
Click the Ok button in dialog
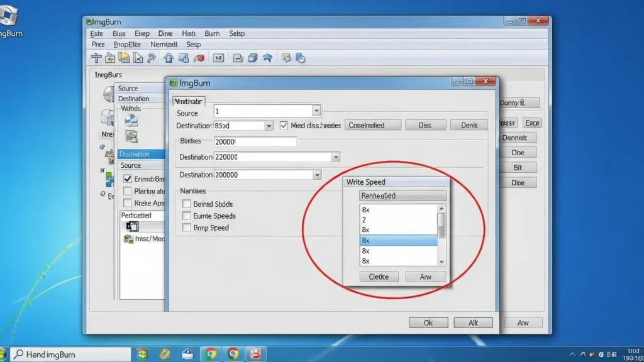pos(428,322)
